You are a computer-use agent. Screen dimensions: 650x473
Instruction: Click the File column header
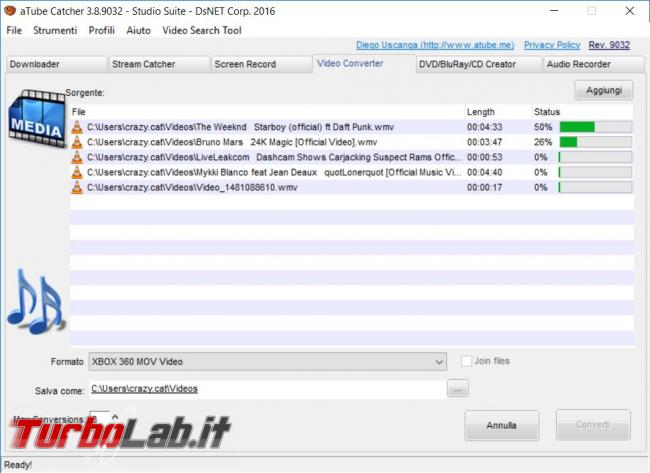(267, 112)
